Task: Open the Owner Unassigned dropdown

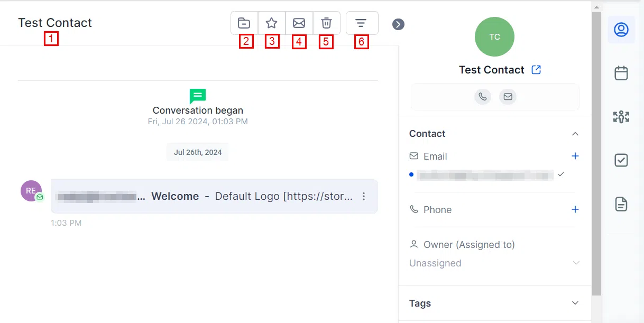Action: (x=494, y=263)
